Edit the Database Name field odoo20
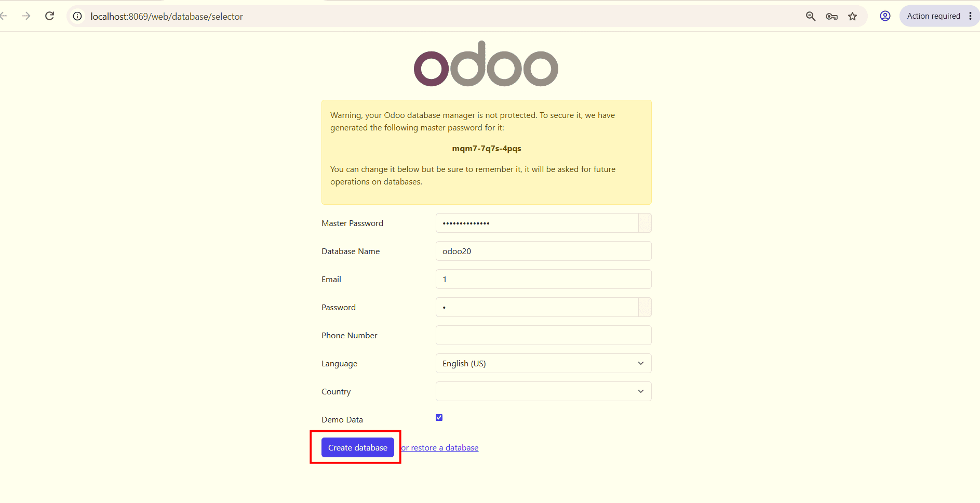The width and height of the screenshot is (980, 503). click(543, 251)
